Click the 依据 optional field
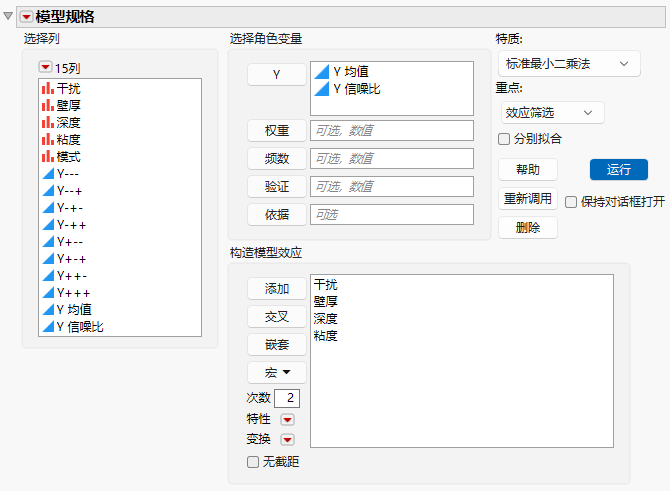670x491 pixels. click(x=392, y=214)
